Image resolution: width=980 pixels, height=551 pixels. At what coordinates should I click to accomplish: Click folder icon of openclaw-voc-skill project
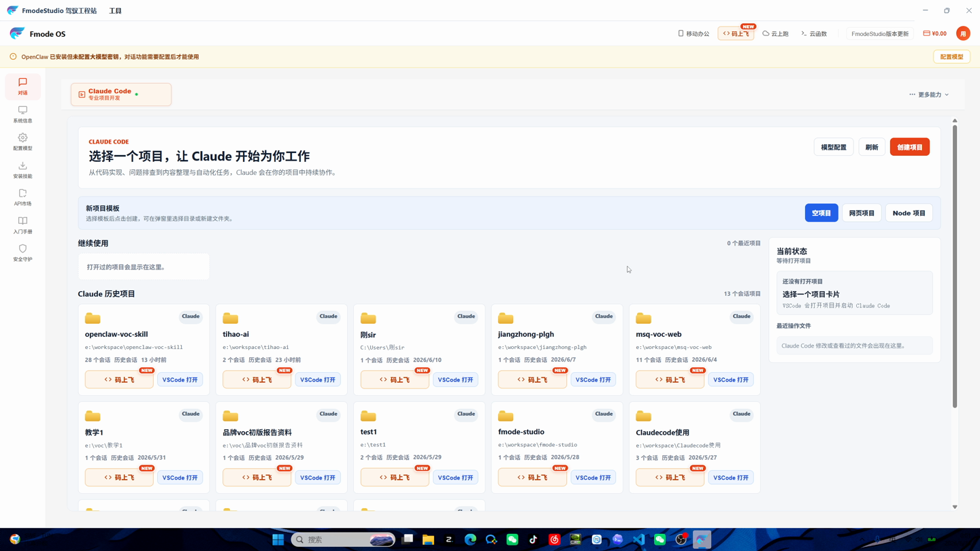[93, 318]
